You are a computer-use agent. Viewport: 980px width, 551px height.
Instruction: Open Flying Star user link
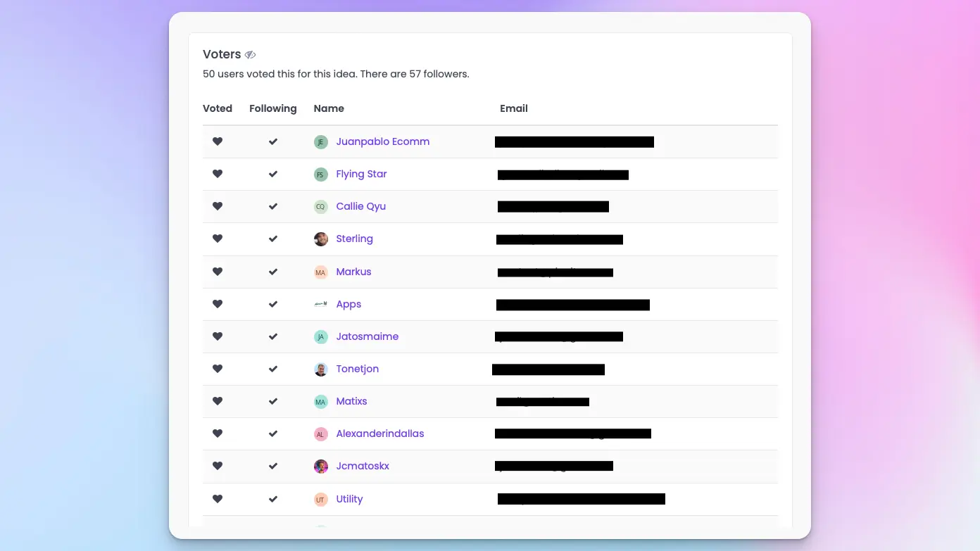point(361,174)
